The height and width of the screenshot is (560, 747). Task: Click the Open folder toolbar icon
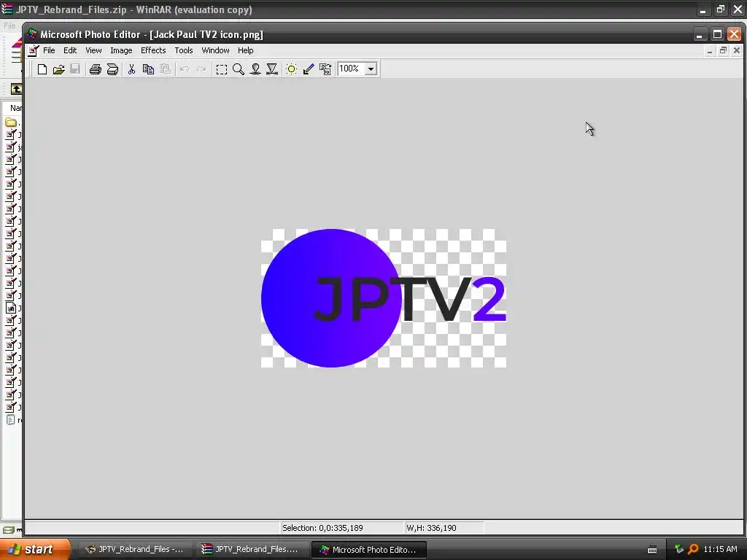pos(58,69)
